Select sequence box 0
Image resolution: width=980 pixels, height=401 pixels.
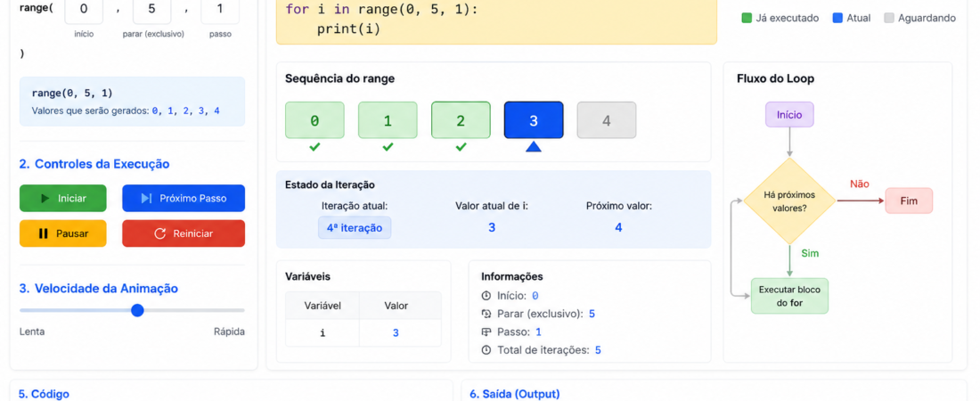coord(314,120)
